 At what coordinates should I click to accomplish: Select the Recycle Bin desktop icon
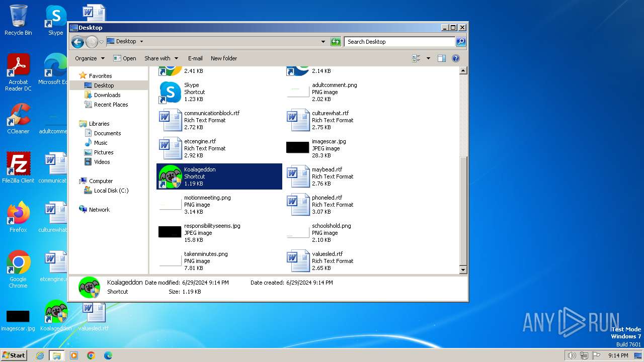18,20
